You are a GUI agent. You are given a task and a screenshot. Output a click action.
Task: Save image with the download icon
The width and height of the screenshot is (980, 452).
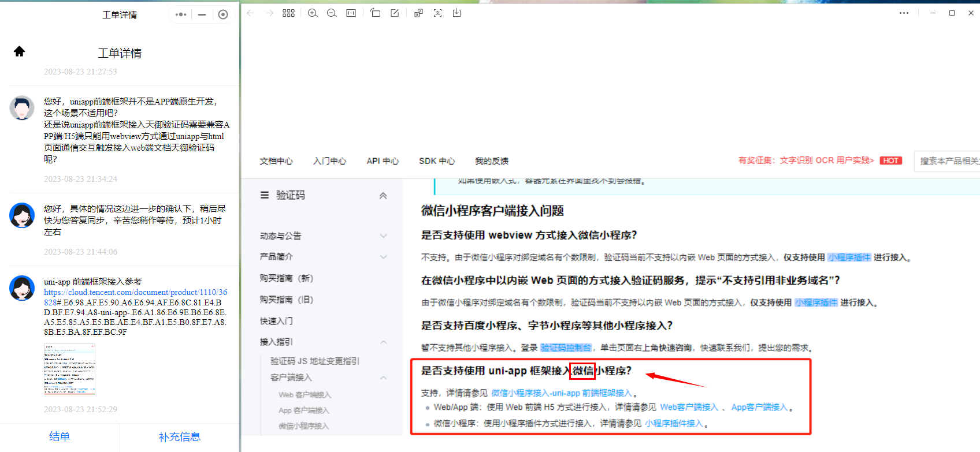(457, 13)
